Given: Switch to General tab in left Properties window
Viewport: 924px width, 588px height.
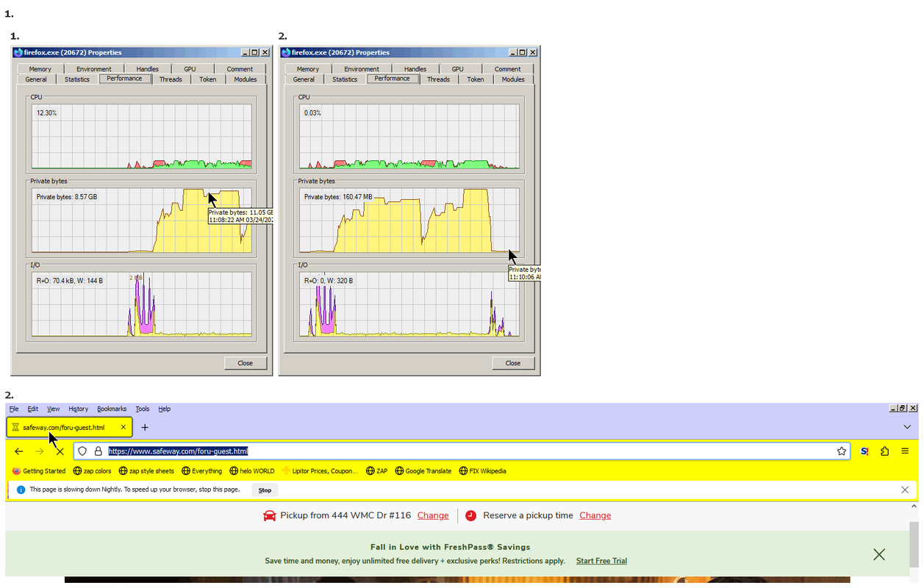Looking at the screenshot, I should coord(36,79).
